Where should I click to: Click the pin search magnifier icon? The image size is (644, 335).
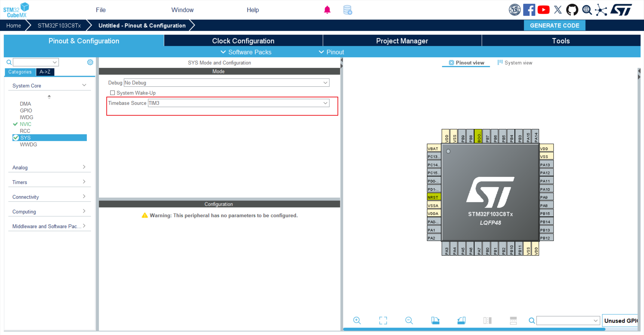click(x=532, y=320)
